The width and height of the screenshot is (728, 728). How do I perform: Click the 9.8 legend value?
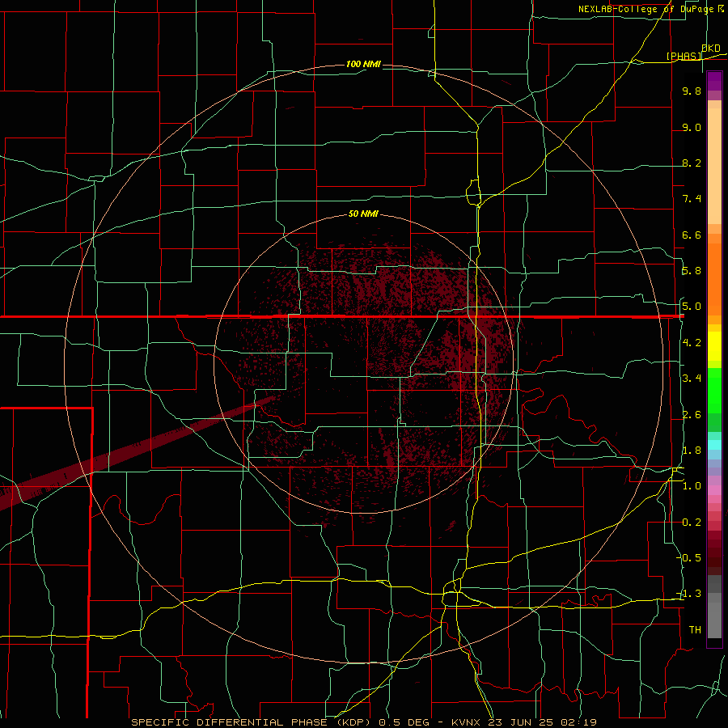click(x=692, y=91)
